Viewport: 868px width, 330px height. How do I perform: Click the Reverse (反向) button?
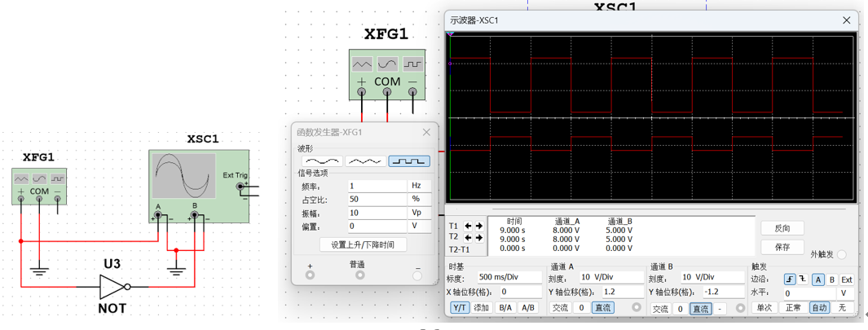782,228
